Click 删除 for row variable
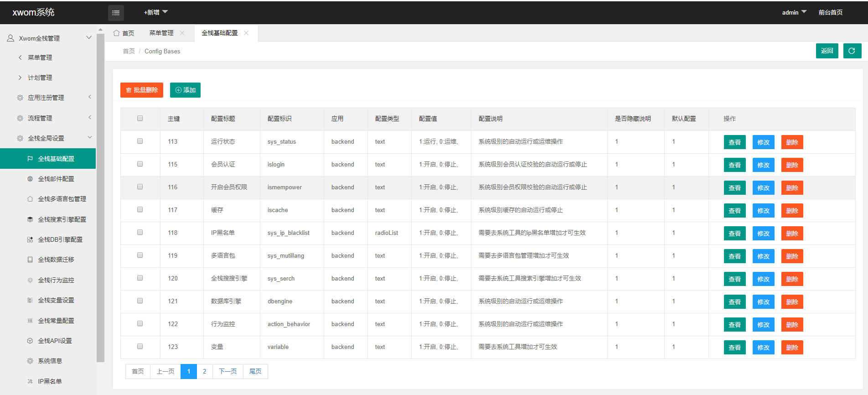Viewport: 868px width, 395px height. point(792,348)
